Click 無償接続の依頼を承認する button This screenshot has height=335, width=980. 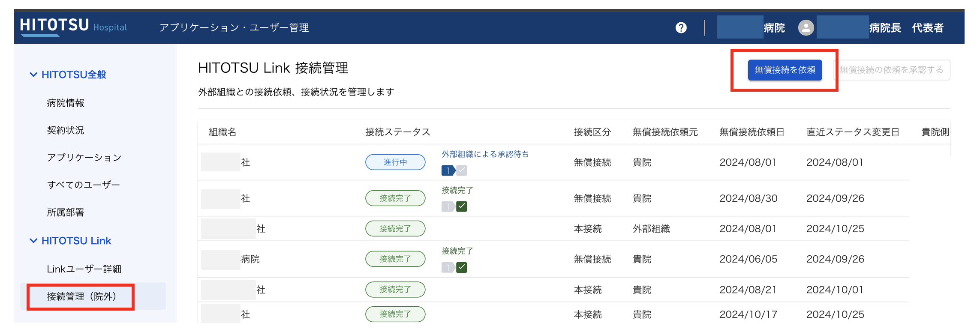point(892,70)
